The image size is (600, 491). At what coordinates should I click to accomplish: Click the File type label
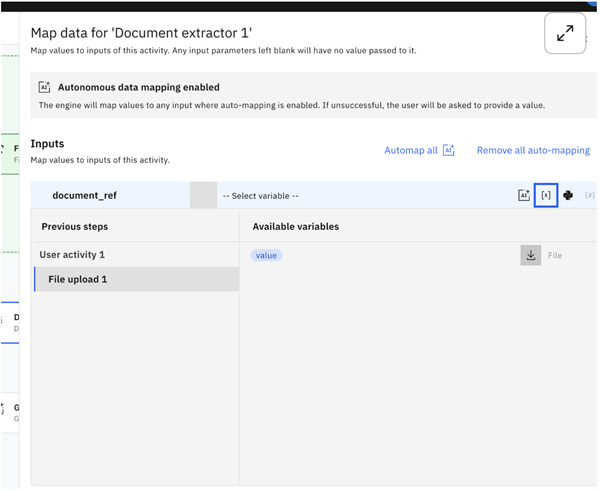coord(555,256)
